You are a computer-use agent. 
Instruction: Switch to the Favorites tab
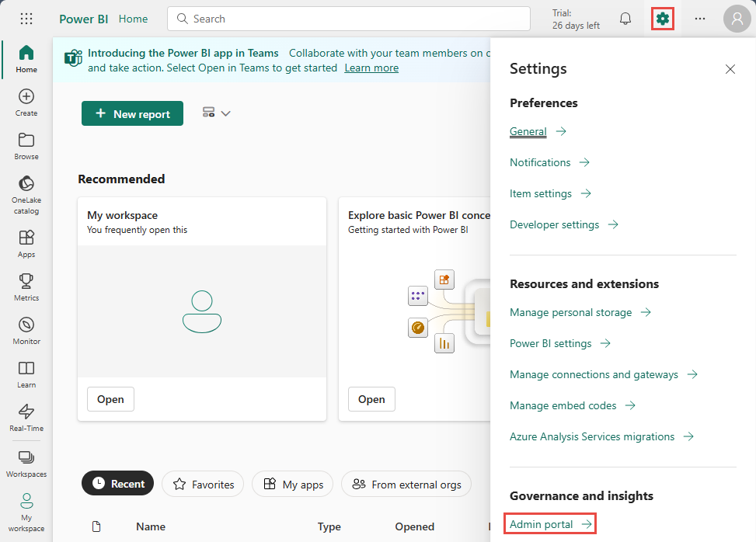tap(203, 485)
